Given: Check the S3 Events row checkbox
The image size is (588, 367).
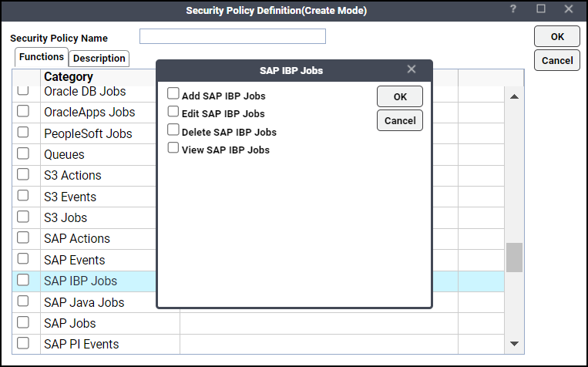Looking at the screenshot, I should [x=23, y=195].
